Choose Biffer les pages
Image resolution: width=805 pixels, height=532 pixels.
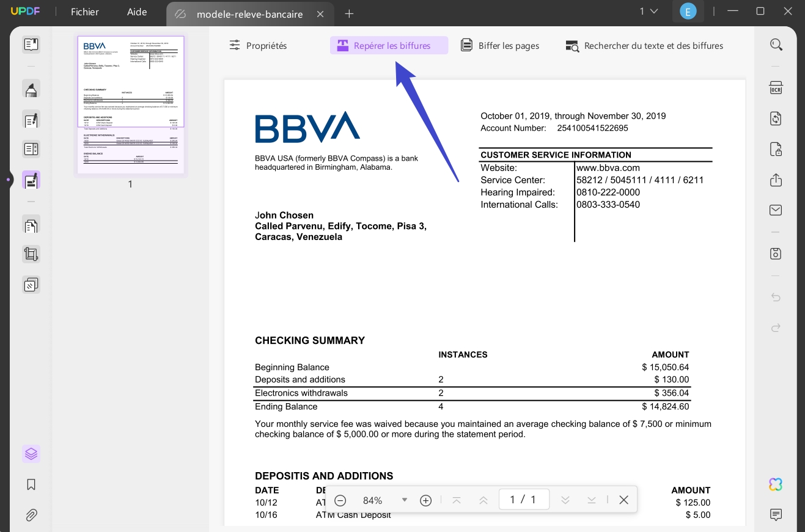coord(501,46)
